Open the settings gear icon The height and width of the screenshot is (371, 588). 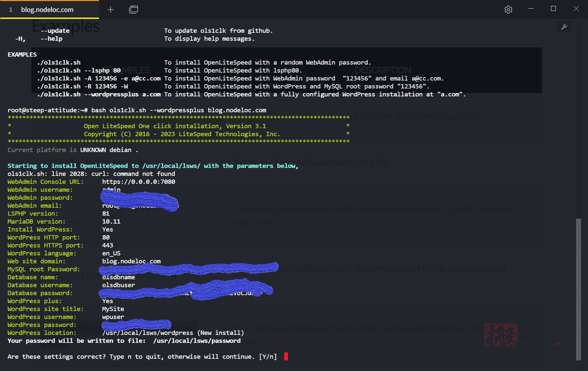[508, 10]
